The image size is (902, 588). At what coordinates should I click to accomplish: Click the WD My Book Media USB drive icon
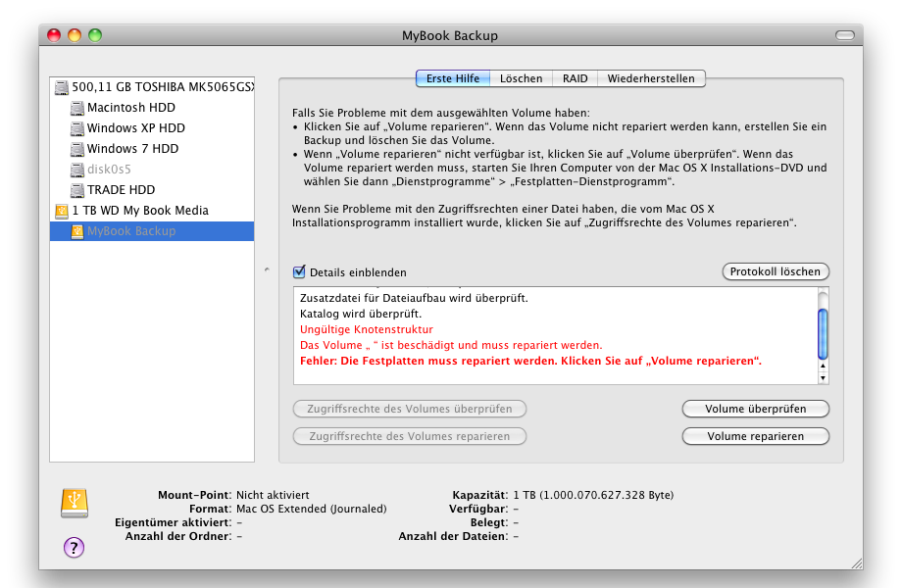(x=62, y=211)
